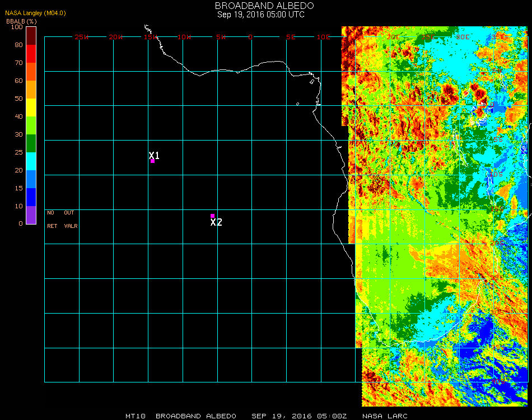Pick the yellow 40–50% colorbar segment
Viewport: 532px width, 420px height.
31,107
